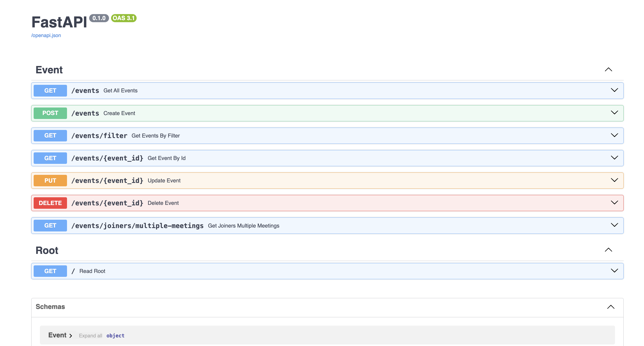
Task: Expand Get Joiners Multiple Meetings arrow
Action: coord(614,225)
